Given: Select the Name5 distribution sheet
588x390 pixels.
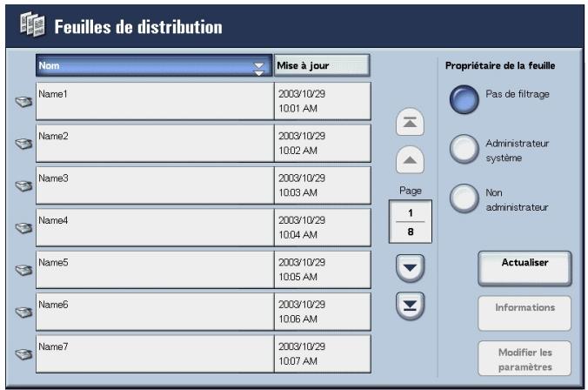Looking at the screenshot, I should [x=155, y=270].
